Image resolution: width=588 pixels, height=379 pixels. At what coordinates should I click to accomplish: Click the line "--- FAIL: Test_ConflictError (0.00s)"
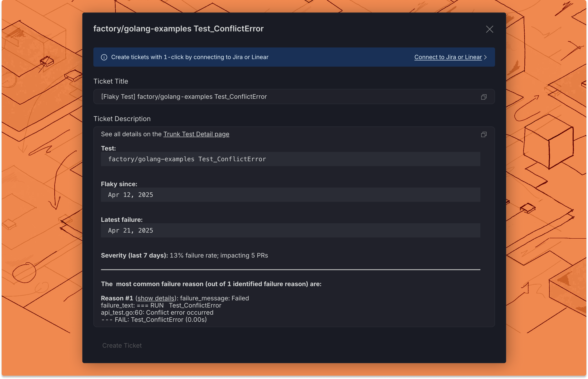point(154,320)
